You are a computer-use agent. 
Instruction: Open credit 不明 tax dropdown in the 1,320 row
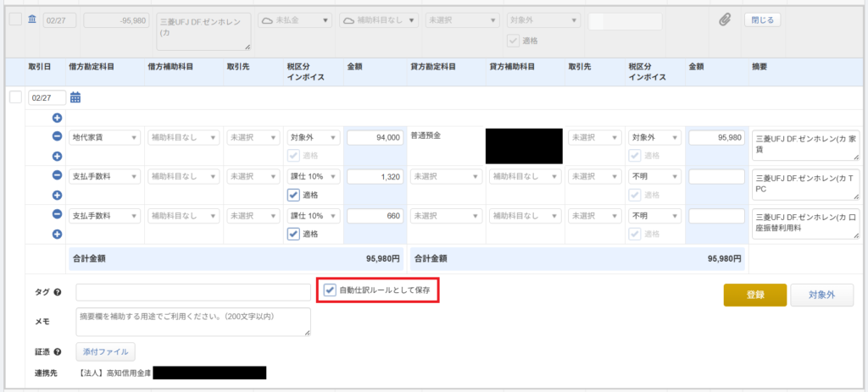(x=654, y=176)
